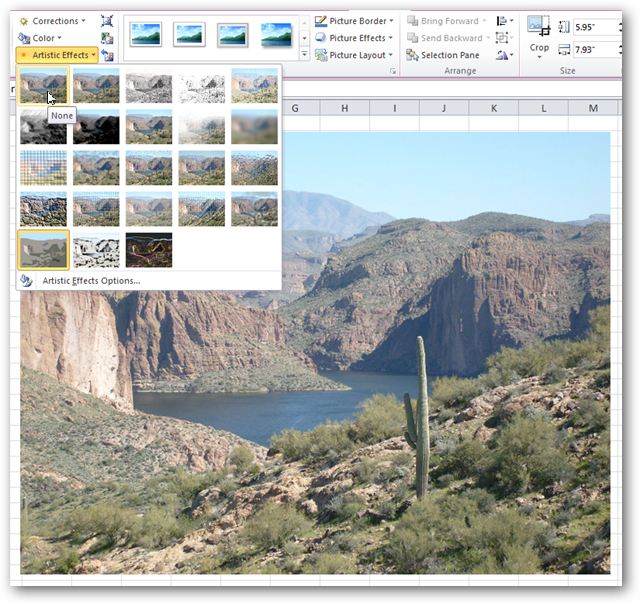The image size is (640, 604).
Task: Select column J header
Action: (x=444, y=109)
